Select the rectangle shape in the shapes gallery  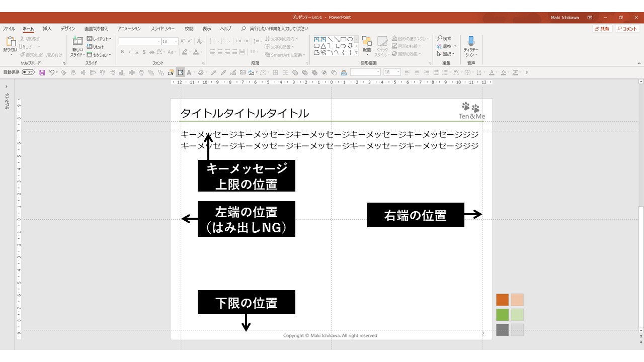point(343,39)
